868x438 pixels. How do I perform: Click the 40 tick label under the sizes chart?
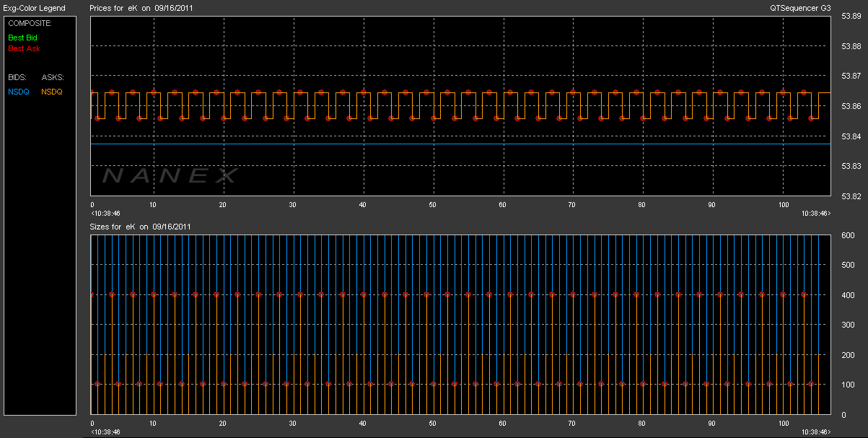click(362, 423)
